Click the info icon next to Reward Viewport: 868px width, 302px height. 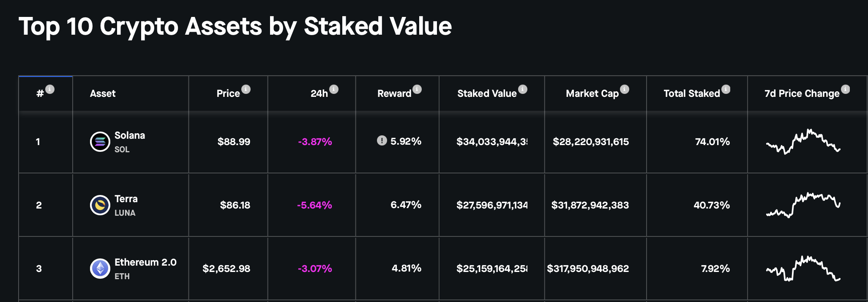417,89
